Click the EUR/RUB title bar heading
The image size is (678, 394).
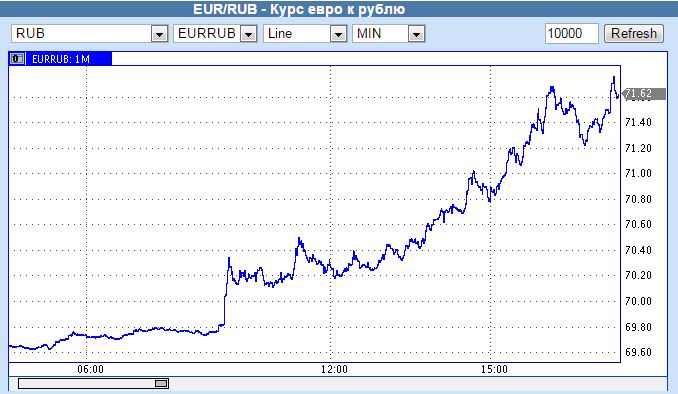299,9
